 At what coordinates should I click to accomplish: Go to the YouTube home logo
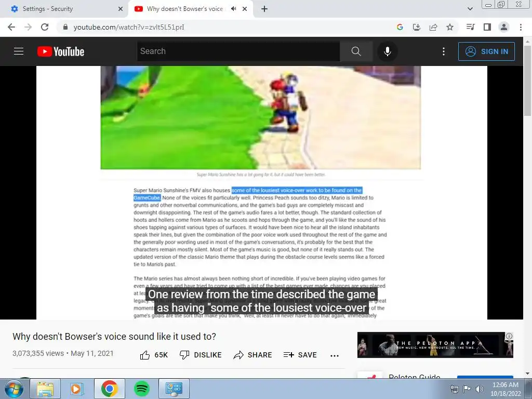(x=61, y=51)
